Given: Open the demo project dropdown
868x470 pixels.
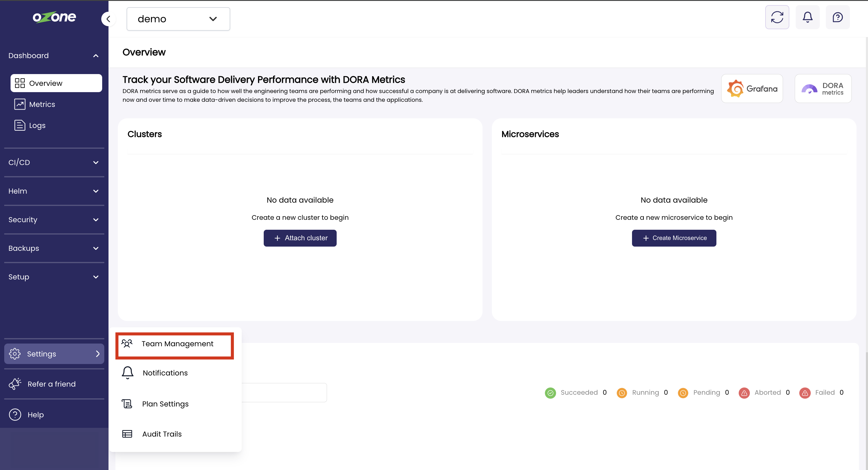Looking at the screenshot, I should [x=178, y=19].
